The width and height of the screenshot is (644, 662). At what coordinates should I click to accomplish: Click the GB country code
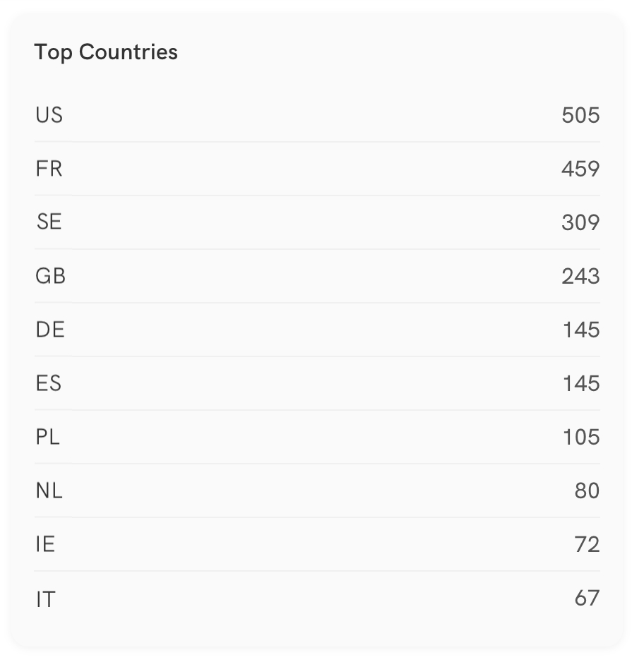tap(51, 276)
